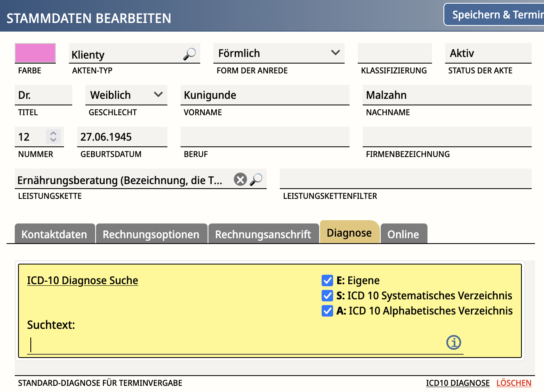The width and height of the screenshot is (544, 392).
Task: Decrease Nummer with the down arrow
Action: (53, 140)
